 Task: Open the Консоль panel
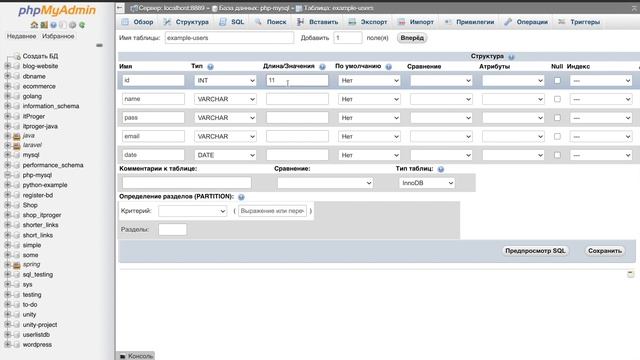pos(136,356)
